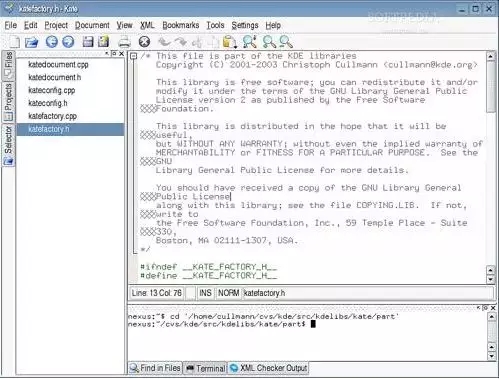
Task: Open the Tools menu
Action: click(215, 25)
